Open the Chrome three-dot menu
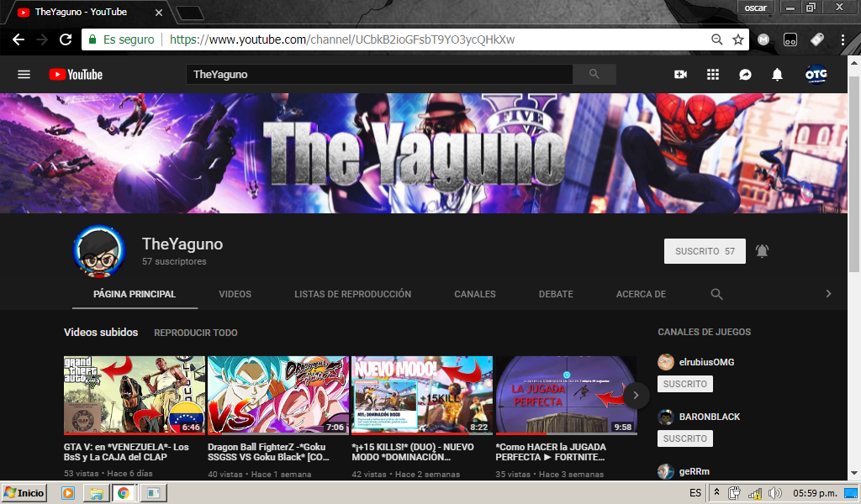This screenshot has height=504, width=861. pyautogui.click(x=843, y=39)
